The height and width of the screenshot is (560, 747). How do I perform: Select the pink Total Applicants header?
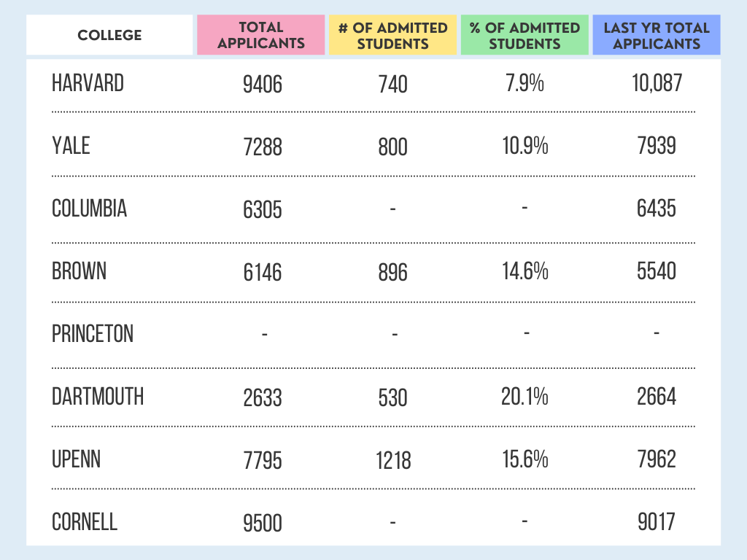260,35
